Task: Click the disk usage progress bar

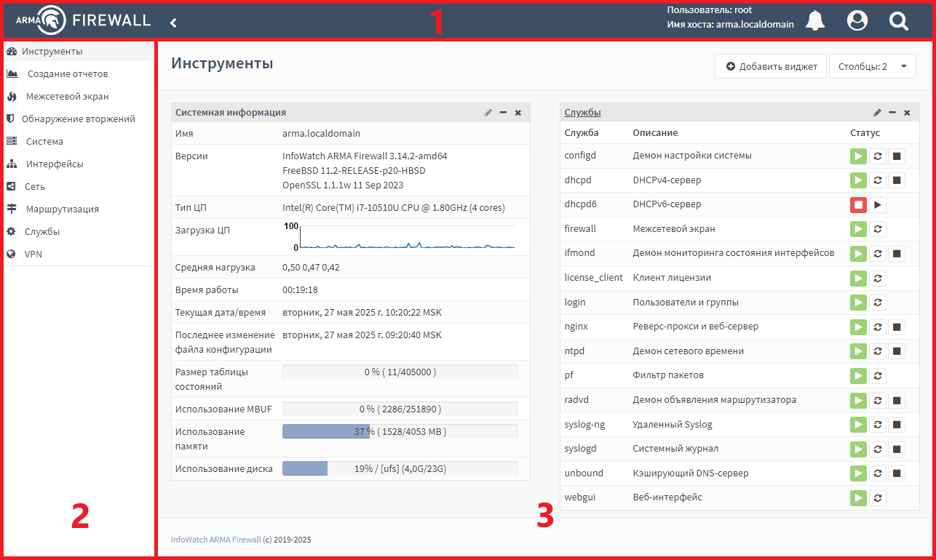Action: [400, 468]
